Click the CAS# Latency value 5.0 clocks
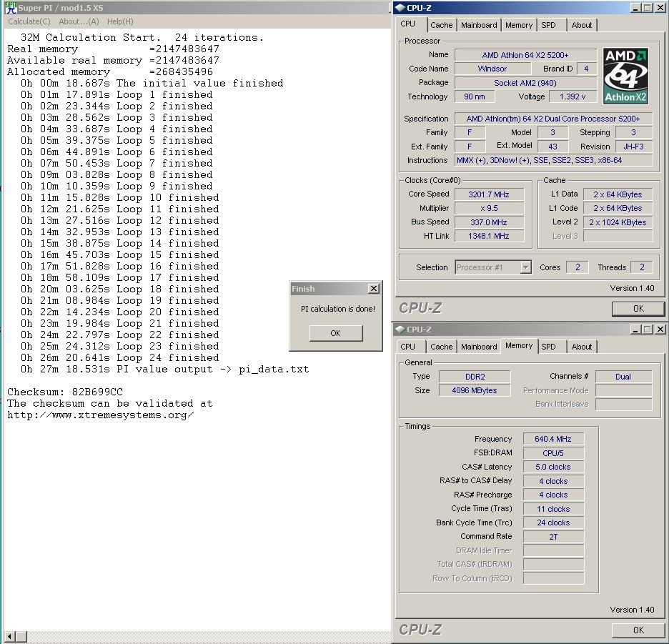This screenshot has width=669, height=644. tap(553, 467)
